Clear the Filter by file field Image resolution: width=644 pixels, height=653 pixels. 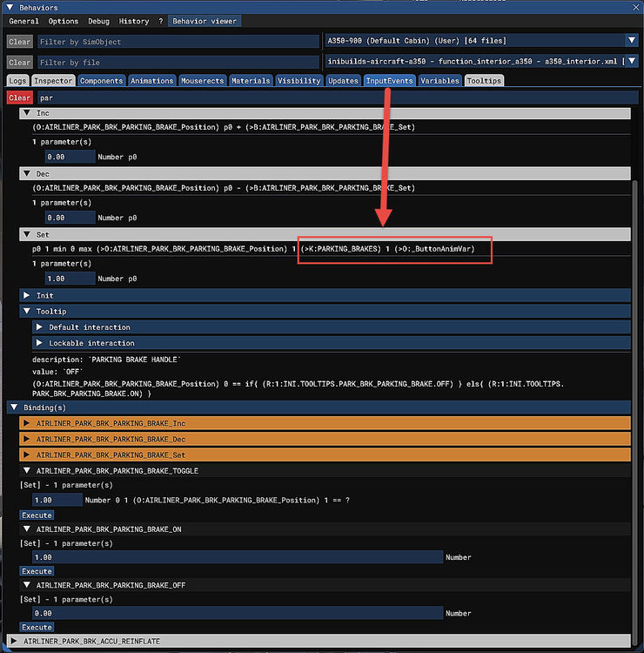(19, 63)
